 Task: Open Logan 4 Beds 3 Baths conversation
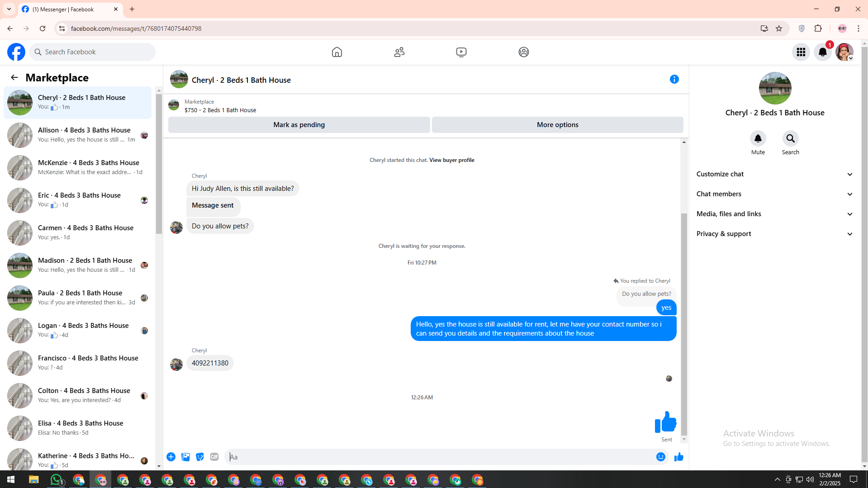point(78,330)
